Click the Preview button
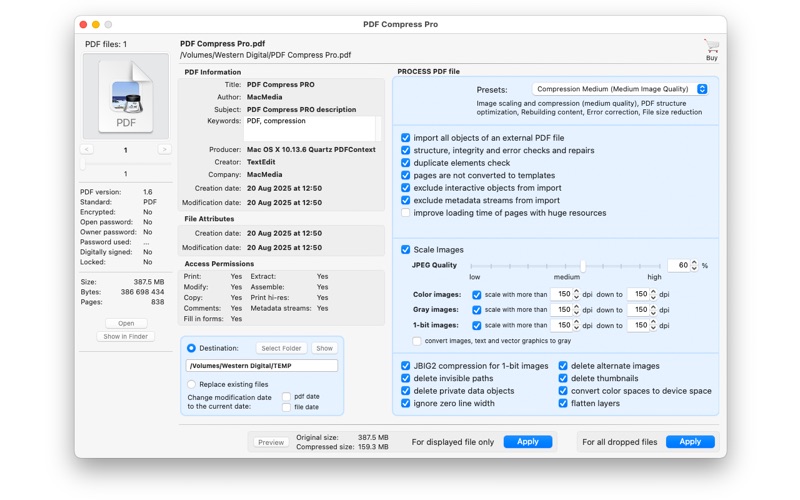Screen dimensions: 800x500 click(x=271, y=442)
